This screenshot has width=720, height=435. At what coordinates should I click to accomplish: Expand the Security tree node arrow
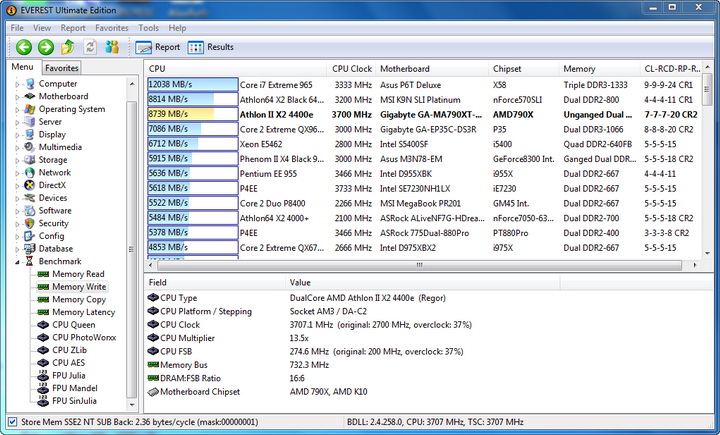[17, 224]
